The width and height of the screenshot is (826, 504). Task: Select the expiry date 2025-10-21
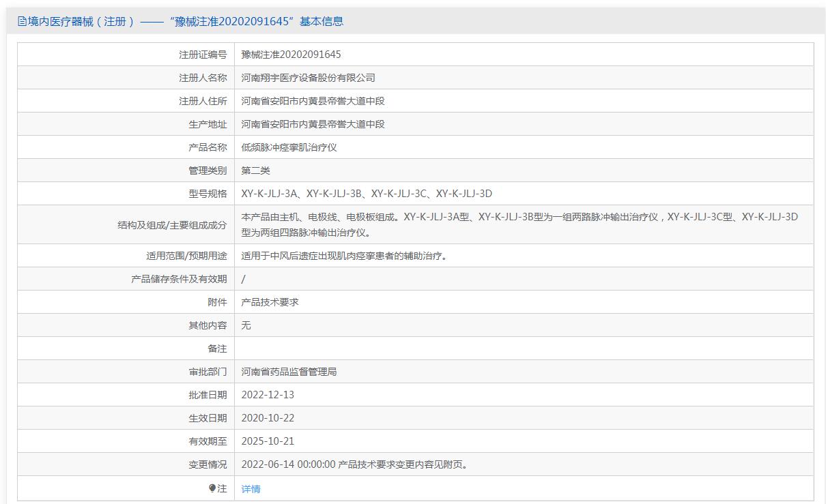[x=268, y=441]
